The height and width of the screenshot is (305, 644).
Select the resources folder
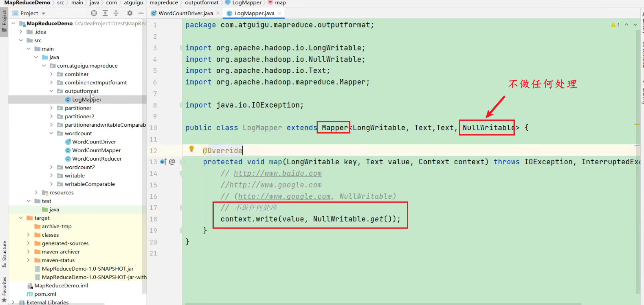point(61,192)
